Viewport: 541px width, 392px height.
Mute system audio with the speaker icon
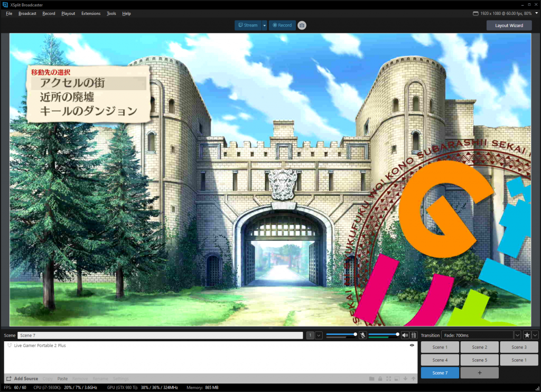pos(405,335)
